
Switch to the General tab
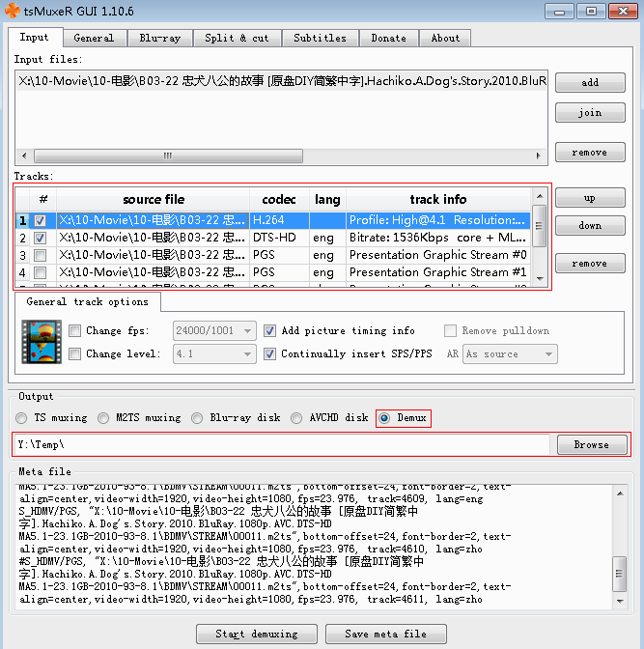click(94, 38)
